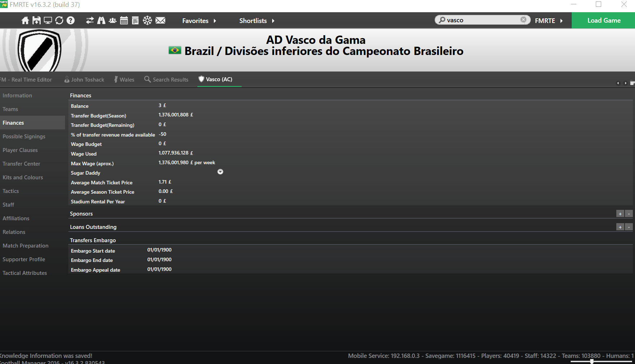This screenshot has width=635, height=364.
Task: Click the search box containing vasco
Action: tap(483, 20)
